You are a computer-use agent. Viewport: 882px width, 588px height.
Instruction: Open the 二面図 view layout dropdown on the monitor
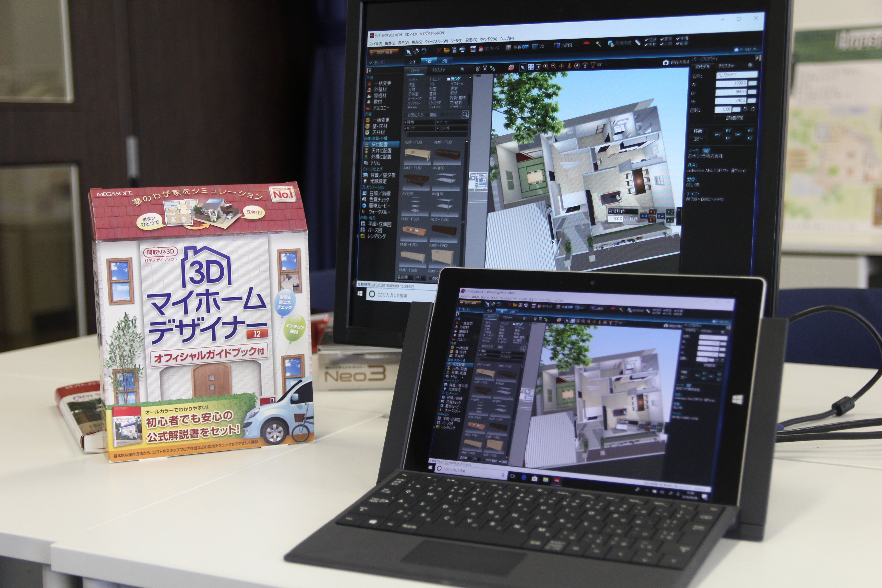[x=566, y=45]
